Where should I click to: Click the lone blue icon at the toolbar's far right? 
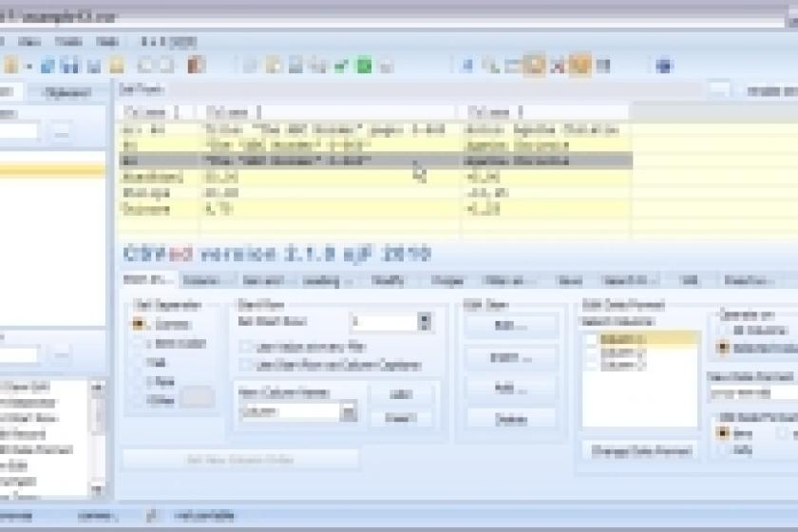[x=664, y=66]
